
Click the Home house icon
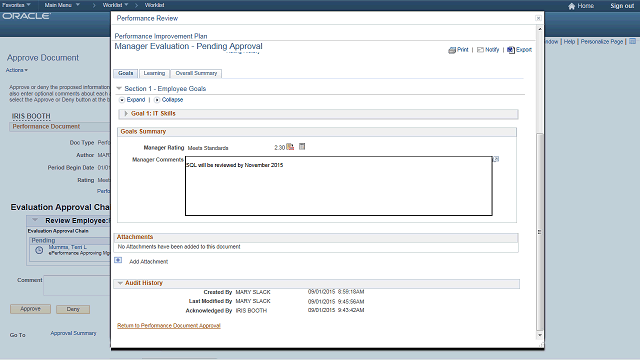[571, 6]
